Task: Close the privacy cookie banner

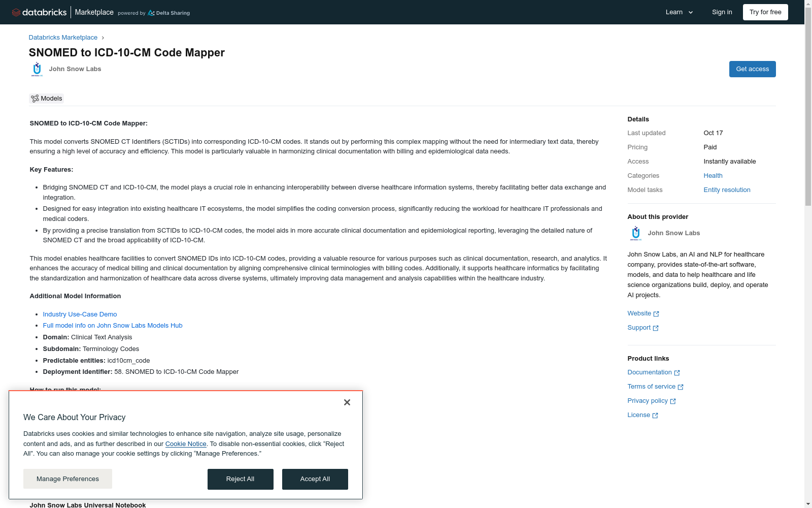Action: tap(347, 402)
